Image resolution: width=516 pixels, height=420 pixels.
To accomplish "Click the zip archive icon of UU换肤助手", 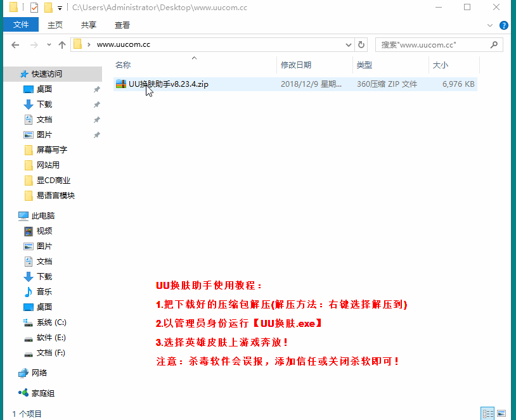I will click(x=121, y=84).
